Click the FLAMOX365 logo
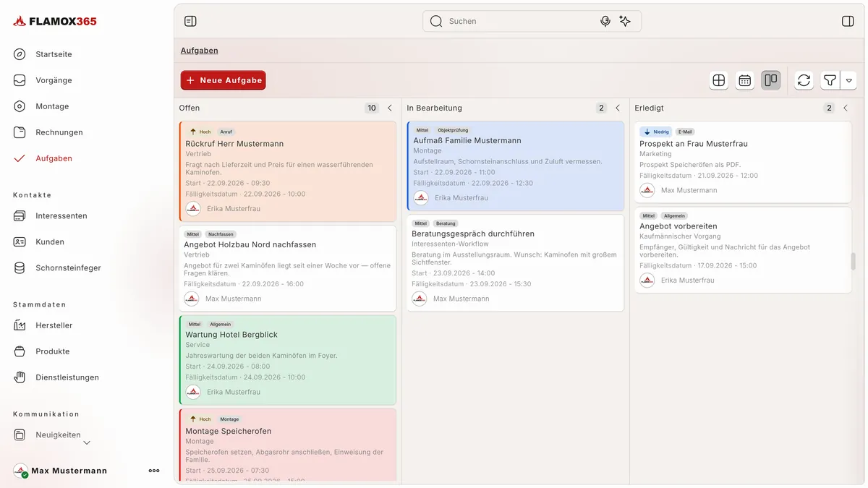 [55, 21]
